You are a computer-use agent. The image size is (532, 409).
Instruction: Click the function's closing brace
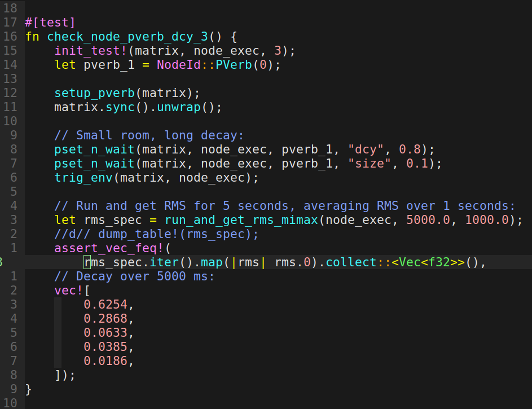28,389
